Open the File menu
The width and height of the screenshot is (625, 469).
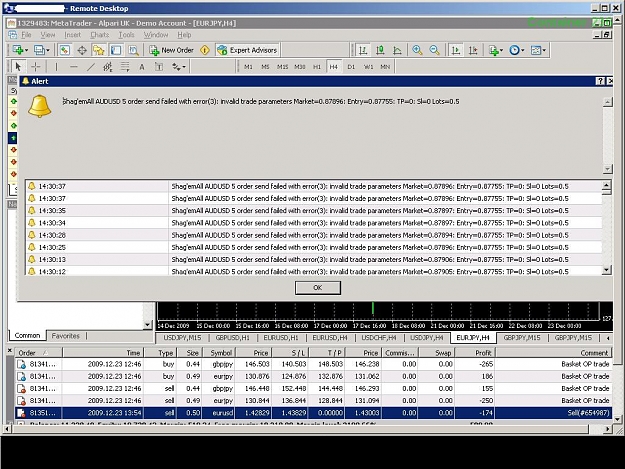click(x=26, y=35)
